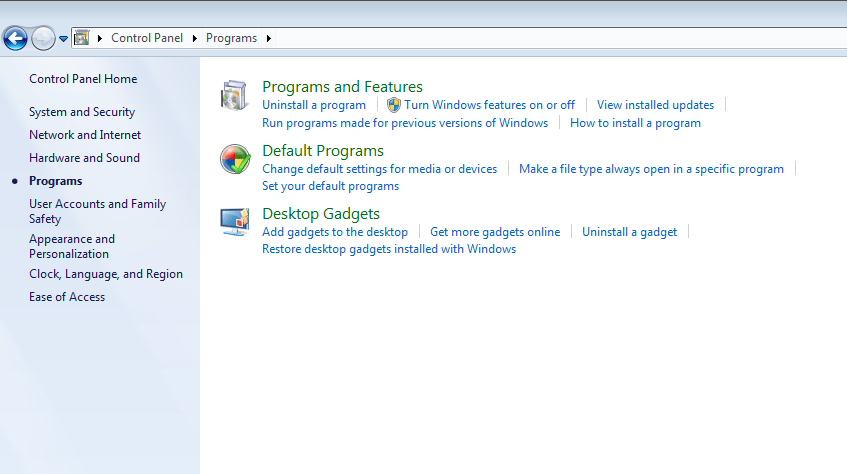
Task: Expand the arrow after Control Panel breadcrumb
Action: (x=194, y=38)
